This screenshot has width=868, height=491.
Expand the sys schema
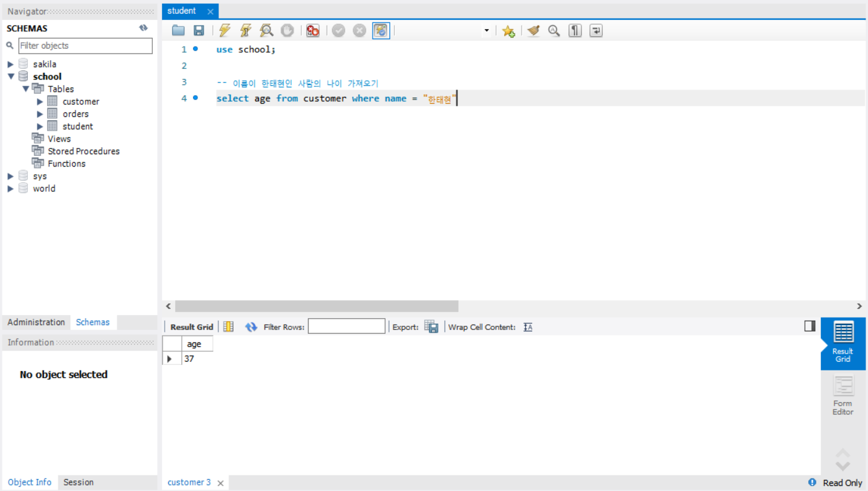11,176
